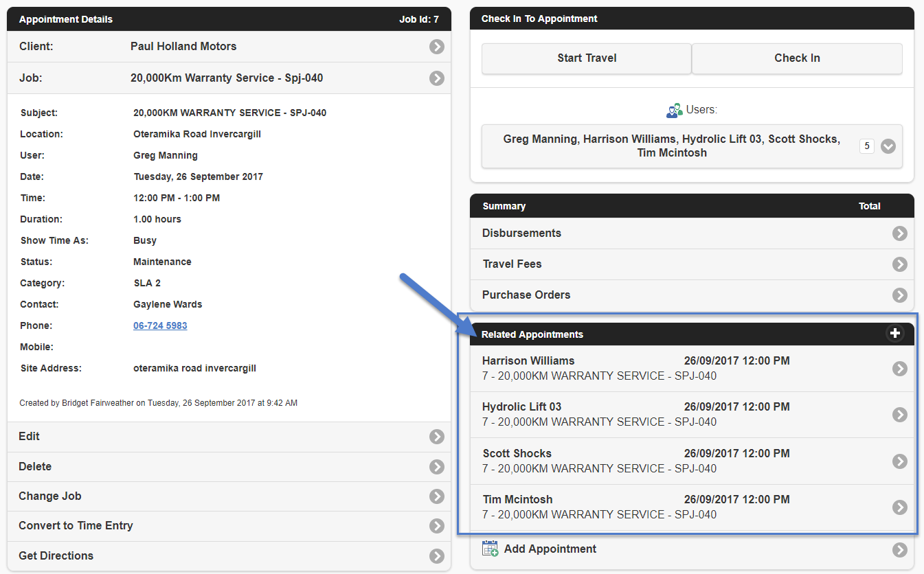The image size is (924, 574).
Task: Open the Users list showing Greg Manning
Action: pos(671,146)
